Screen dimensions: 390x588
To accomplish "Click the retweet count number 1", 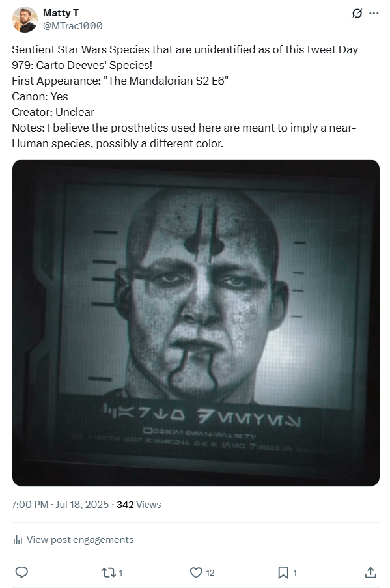I will click(120, 572).
